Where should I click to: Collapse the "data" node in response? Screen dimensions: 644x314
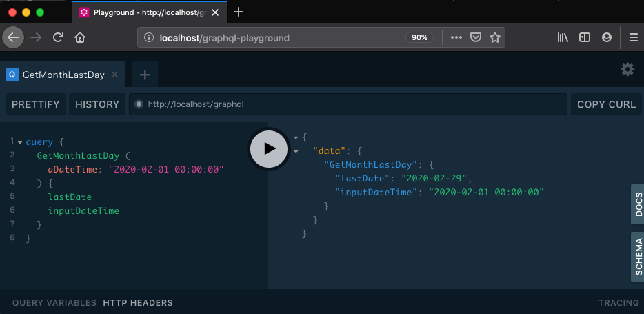pos(296,150)
